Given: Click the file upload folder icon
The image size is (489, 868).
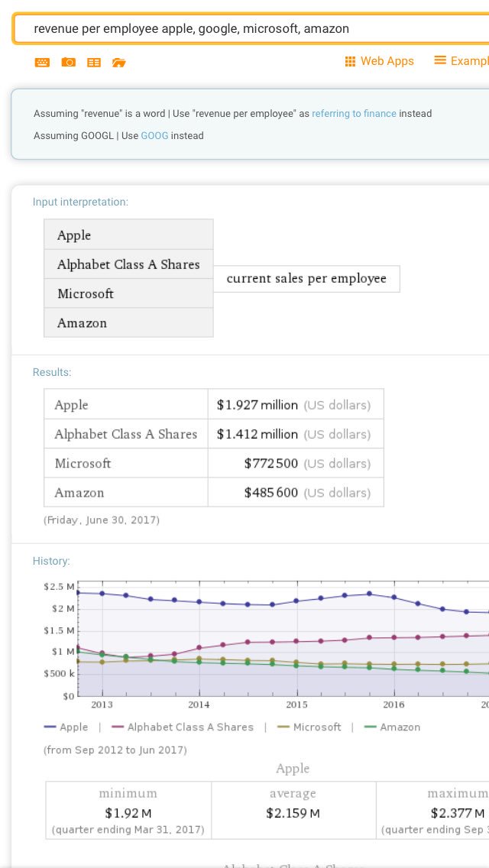Looking at the screenshot, I should (x=119, y=63).
